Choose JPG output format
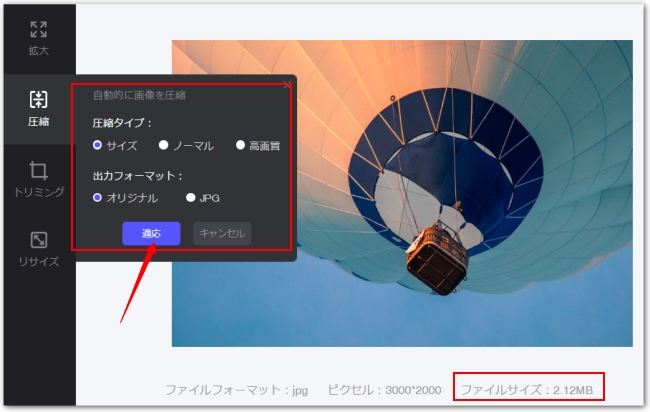This screenshot has width=650, height=412. pos(203,198)
